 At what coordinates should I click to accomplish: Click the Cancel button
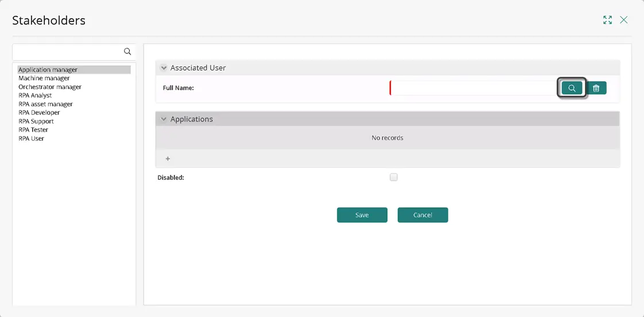point(422,215)
